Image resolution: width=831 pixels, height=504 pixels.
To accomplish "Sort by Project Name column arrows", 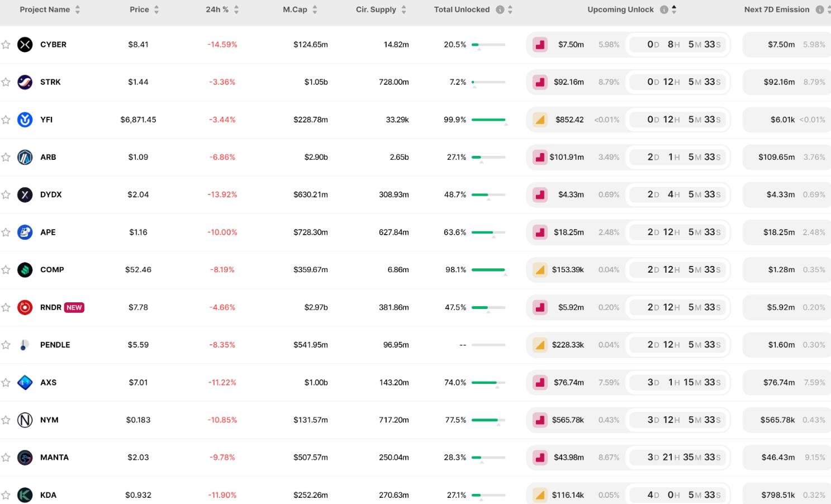I will (x=78, y=9).
